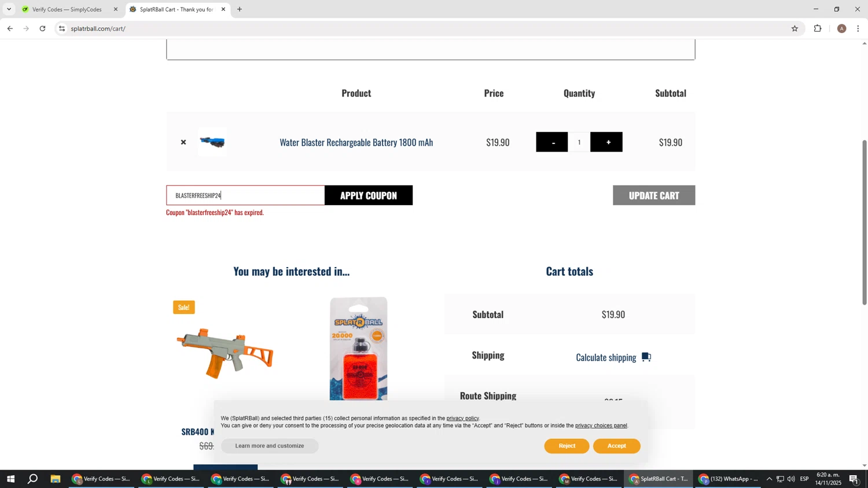Increase battery quantity with plus button
Screen dimensions: 868x488
click(606, 142)
